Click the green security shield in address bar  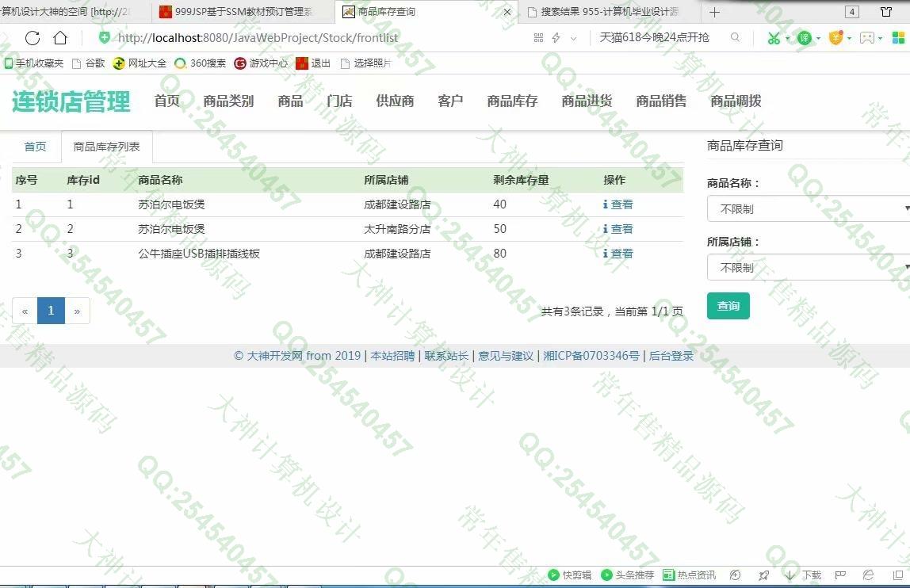(104, 38)
